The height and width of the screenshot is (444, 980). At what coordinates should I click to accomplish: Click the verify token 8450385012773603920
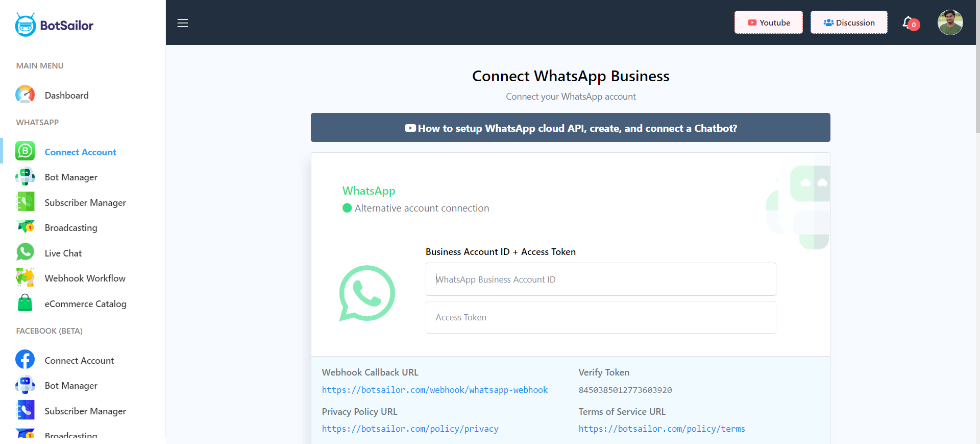point(625,390)
